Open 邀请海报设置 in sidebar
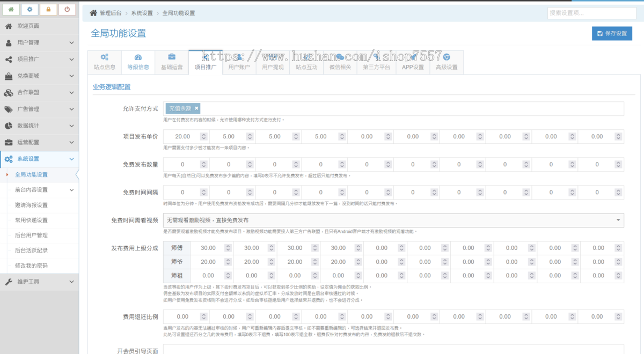Screen dimensions: 644x354 [x=31, y=205]
